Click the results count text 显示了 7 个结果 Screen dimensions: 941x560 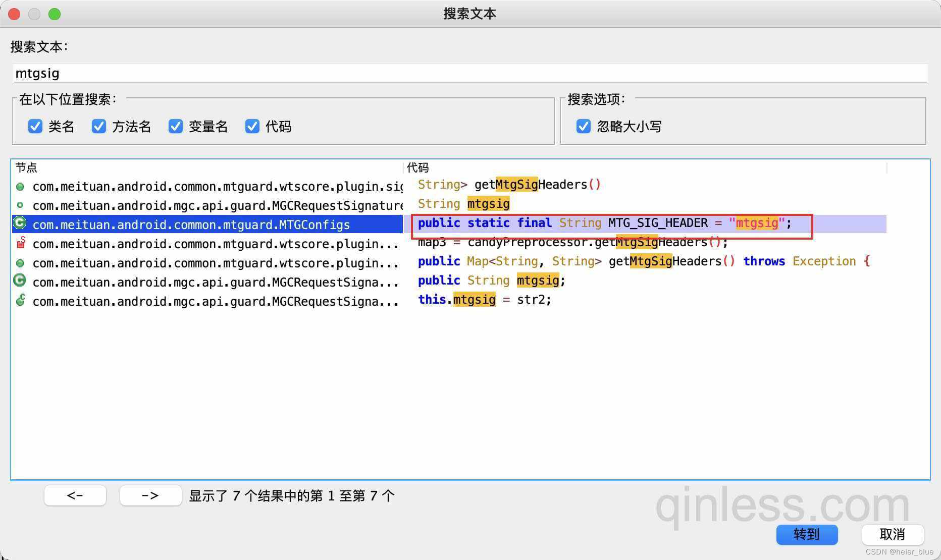pos(292,496)
